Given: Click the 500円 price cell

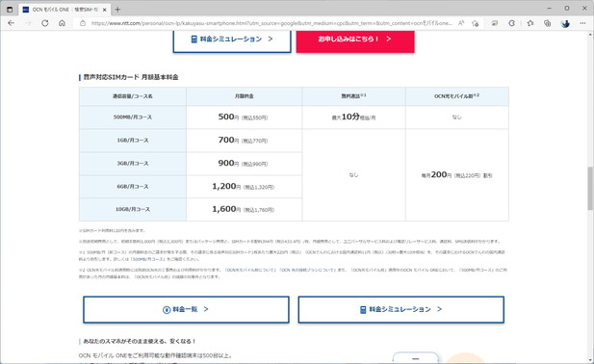Looking at the screenshot, I should click(x=244, y=117).
